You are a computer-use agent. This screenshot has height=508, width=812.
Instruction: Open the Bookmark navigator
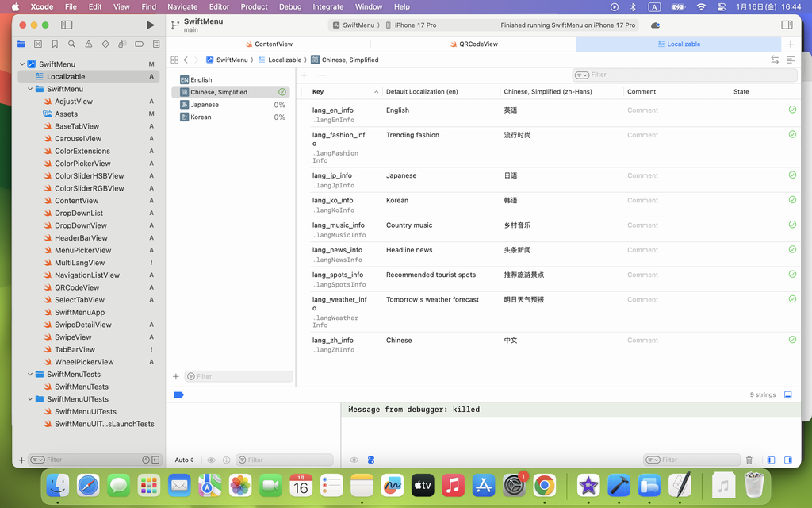(x=55, y=44)
